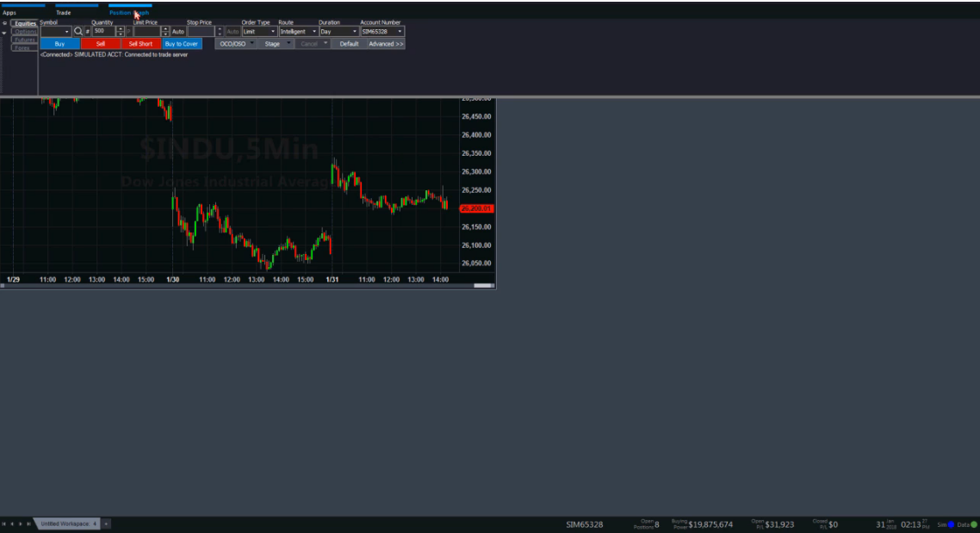Click the P button before Limit Price
This screenshot has height=533, width=980.
[x=129, y=31]
